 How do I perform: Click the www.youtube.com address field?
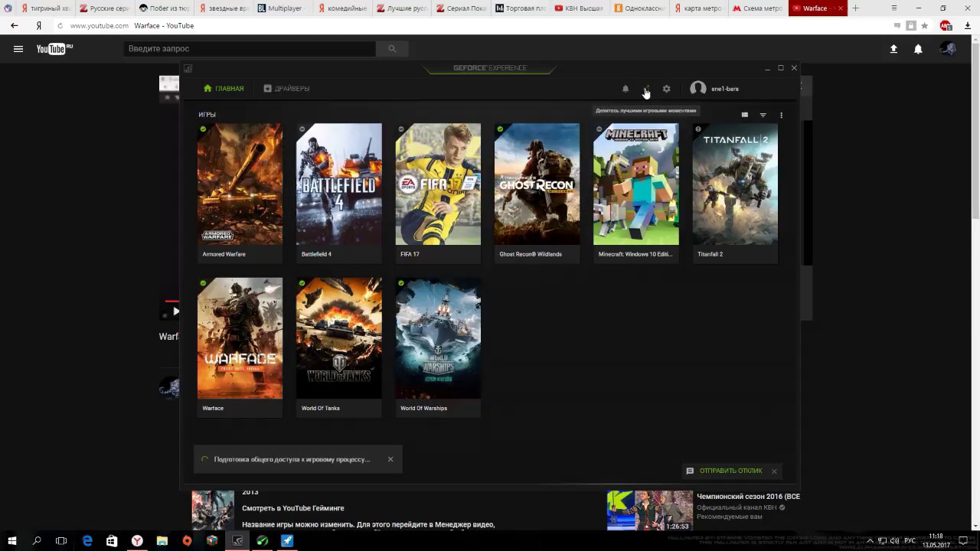point(100,26)
